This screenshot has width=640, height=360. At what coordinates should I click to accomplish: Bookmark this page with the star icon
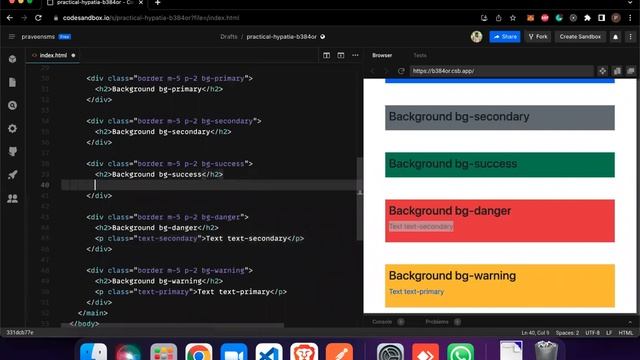pos(513,18)
